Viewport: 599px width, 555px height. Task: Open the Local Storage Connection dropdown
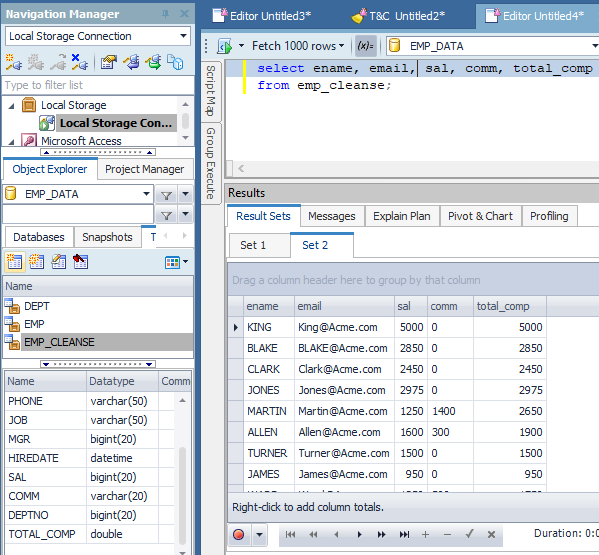point(183,36)
